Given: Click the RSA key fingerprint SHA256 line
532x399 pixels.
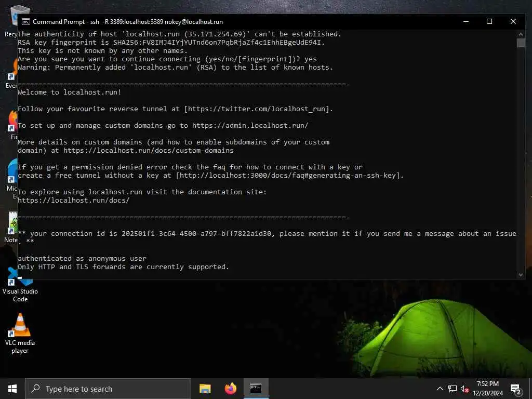Looking at the screenshot, I should coord(171,43).
